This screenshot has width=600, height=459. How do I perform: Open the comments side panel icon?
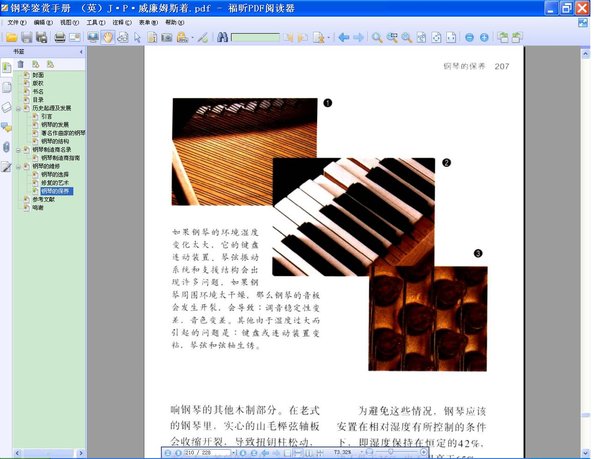point(6,127)
